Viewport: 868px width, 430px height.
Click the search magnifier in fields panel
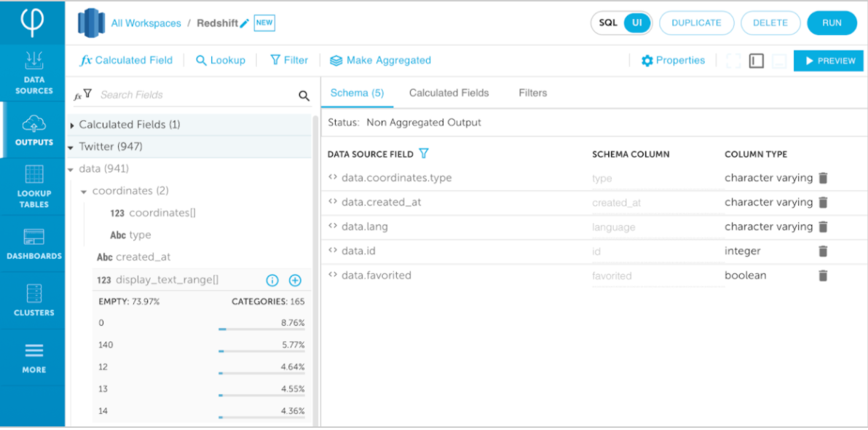304,95
